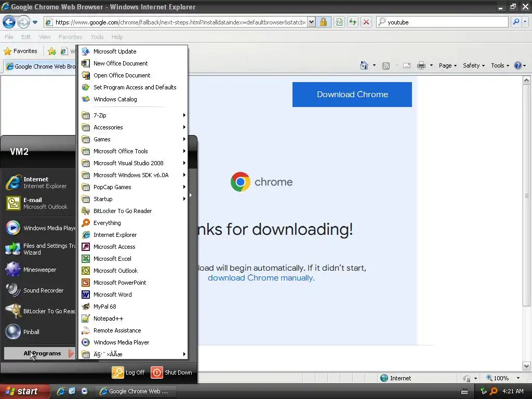Click the security lock icon in address bar
Viewport: 532px width, 399px height.
click(323, 22)
